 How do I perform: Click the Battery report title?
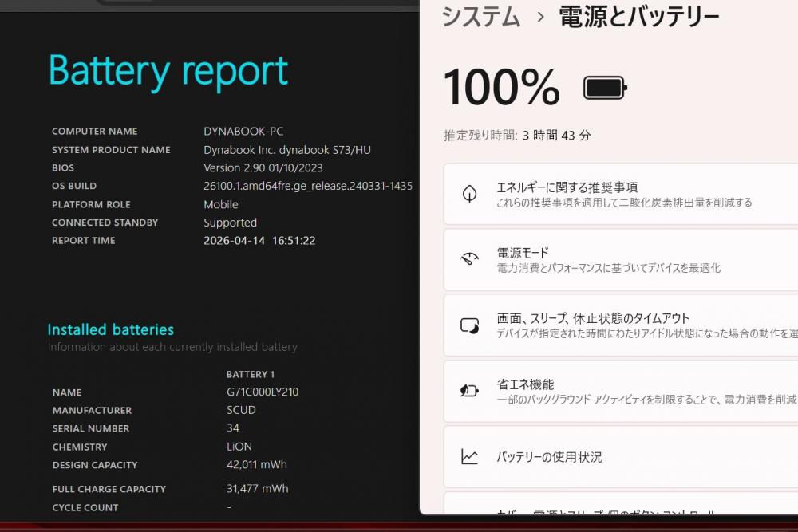coord(168,71)
